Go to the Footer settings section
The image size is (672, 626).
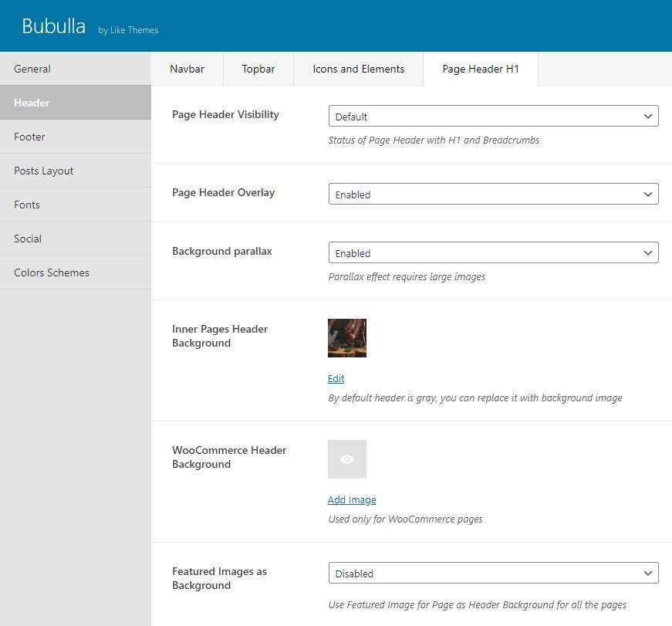click(76, 137)
